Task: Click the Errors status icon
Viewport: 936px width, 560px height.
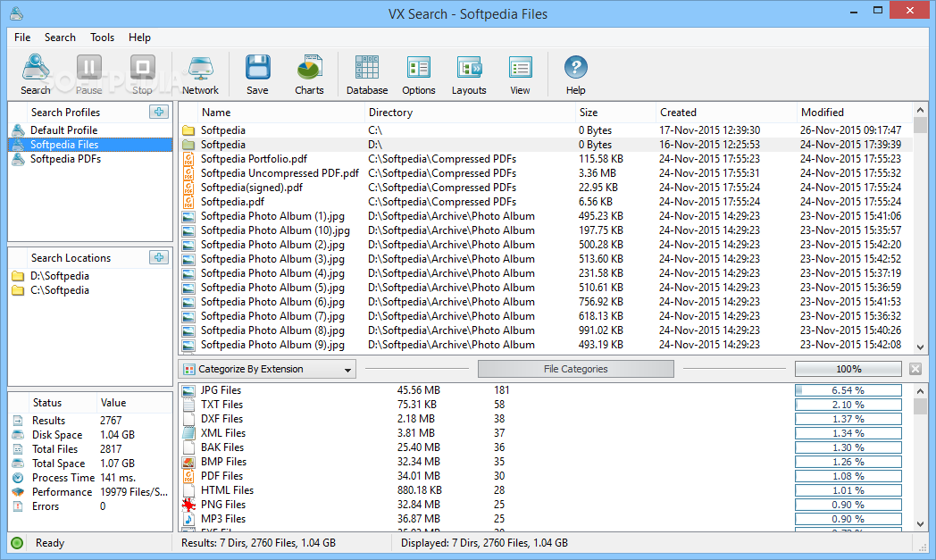Action: pyautogui.click(x=19, y=506)
